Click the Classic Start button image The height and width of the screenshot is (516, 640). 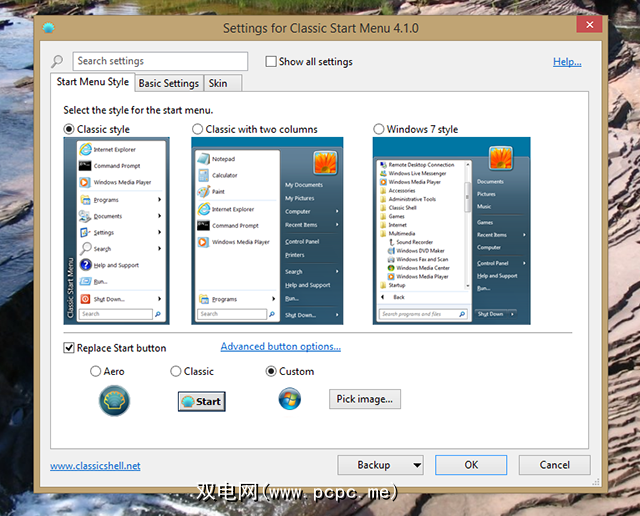[x=201, y=401]
